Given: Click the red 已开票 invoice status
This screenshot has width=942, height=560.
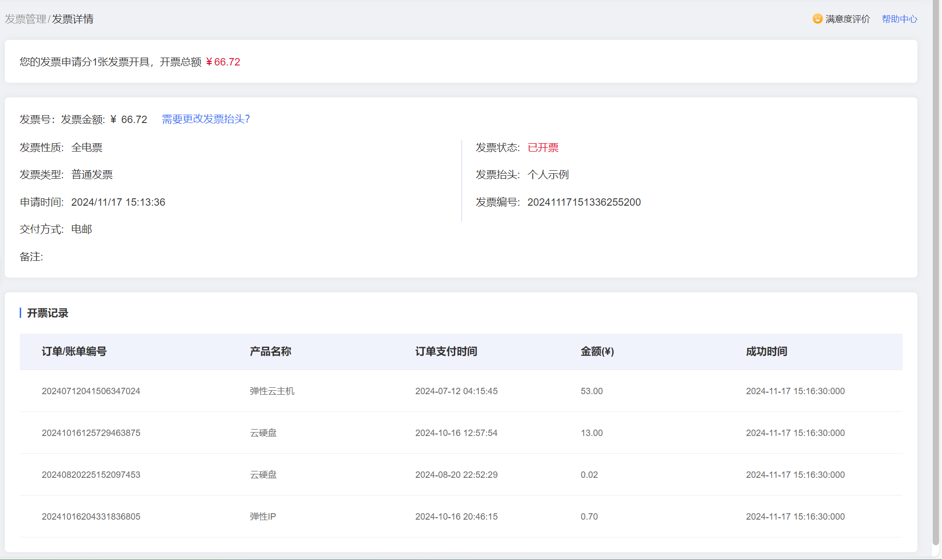Looking at the screenshot, I should pyautogui.click(x=543, y=148).
